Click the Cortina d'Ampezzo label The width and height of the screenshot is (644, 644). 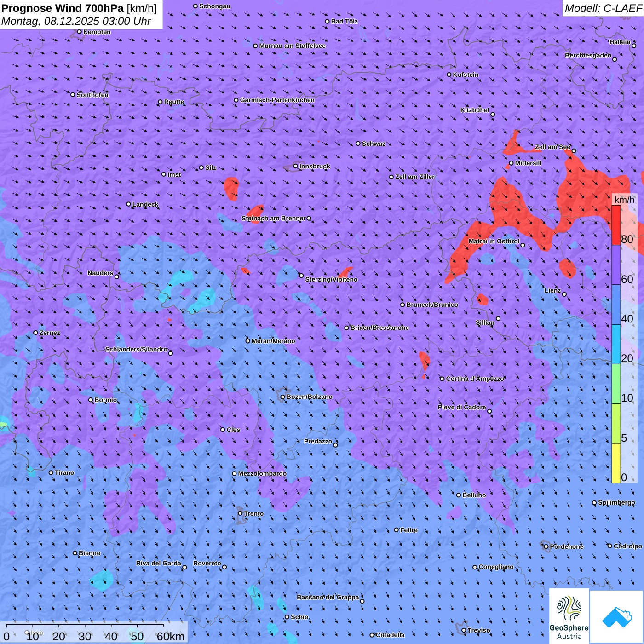coord(475,379)
